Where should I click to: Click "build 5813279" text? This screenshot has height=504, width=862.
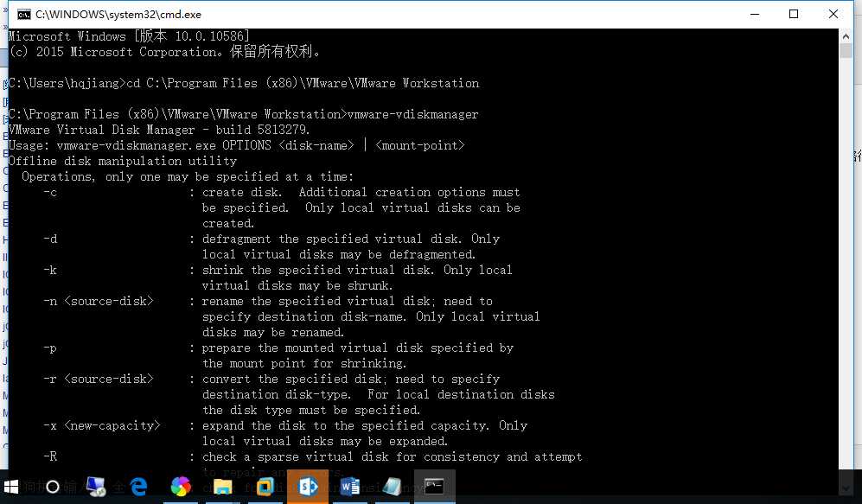263,130
